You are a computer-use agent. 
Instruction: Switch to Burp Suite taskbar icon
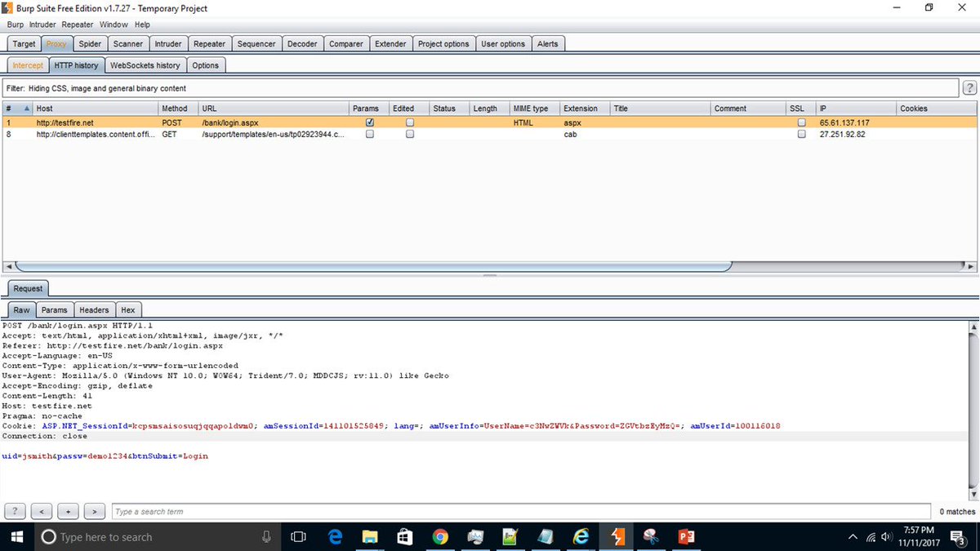point(617,536)
